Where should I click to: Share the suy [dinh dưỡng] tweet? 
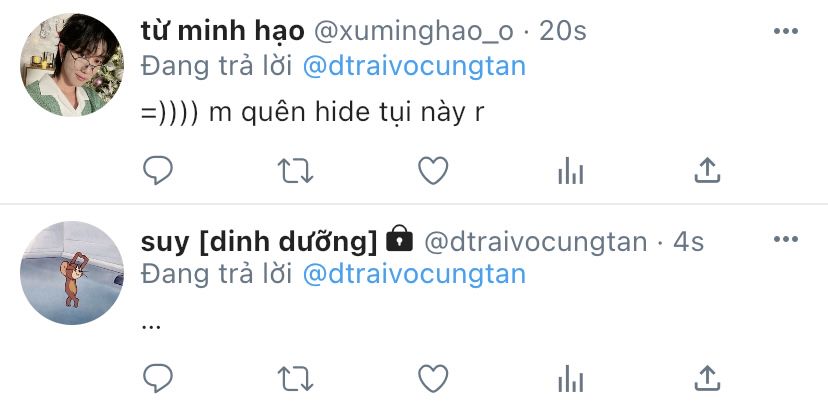(x=707, y=379)
